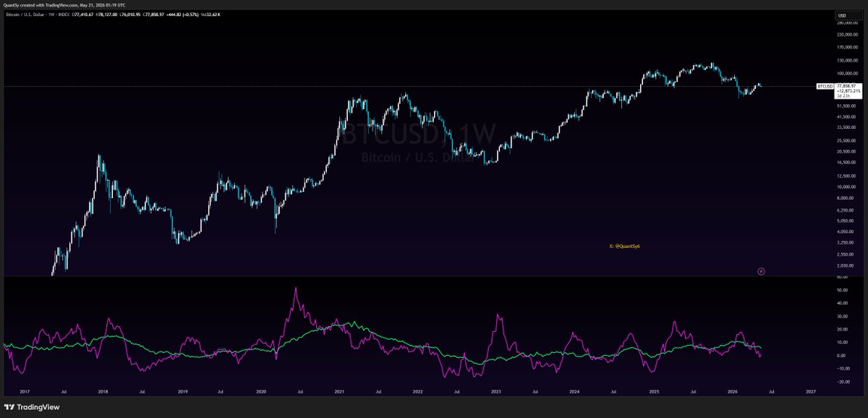Click the 4,050.00 price scale label
Screen dimensions: 868x418
(845, 233)
